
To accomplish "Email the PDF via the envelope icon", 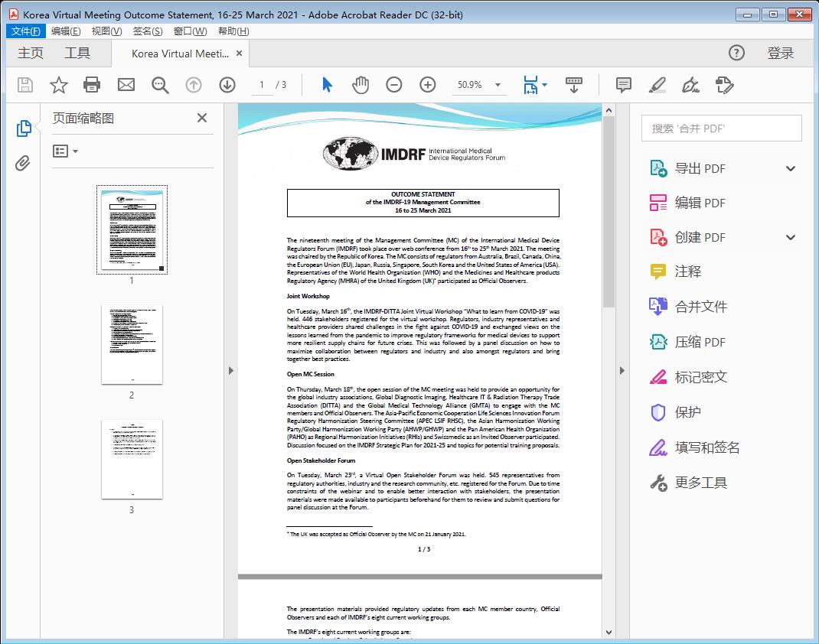I will (x=126, y=85).
